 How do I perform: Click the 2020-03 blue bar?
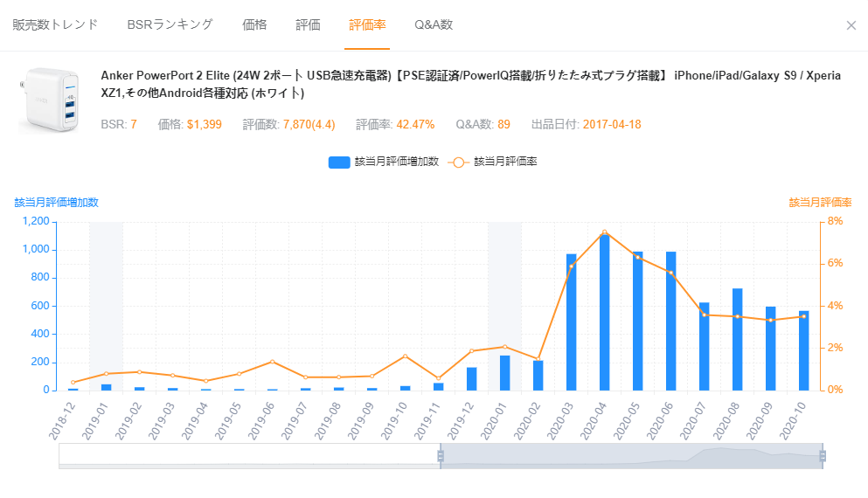(572, 322)
